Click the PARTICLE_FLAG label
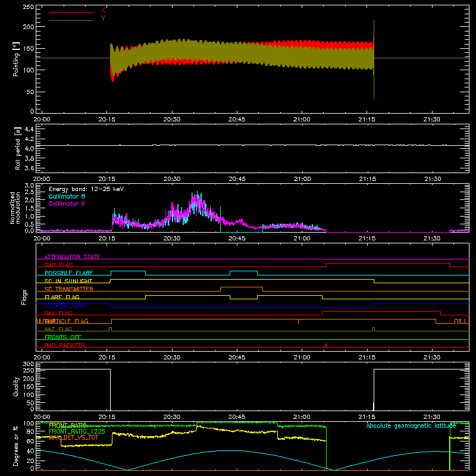Viewport: 476px width, 476px height. point(67,321)
